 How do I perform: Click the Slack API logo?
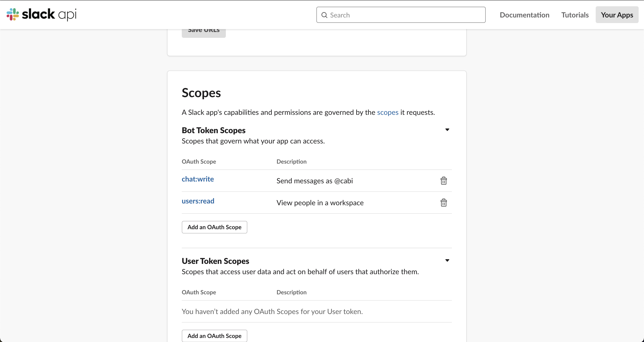pyautogui.click(x=42, y=15)
